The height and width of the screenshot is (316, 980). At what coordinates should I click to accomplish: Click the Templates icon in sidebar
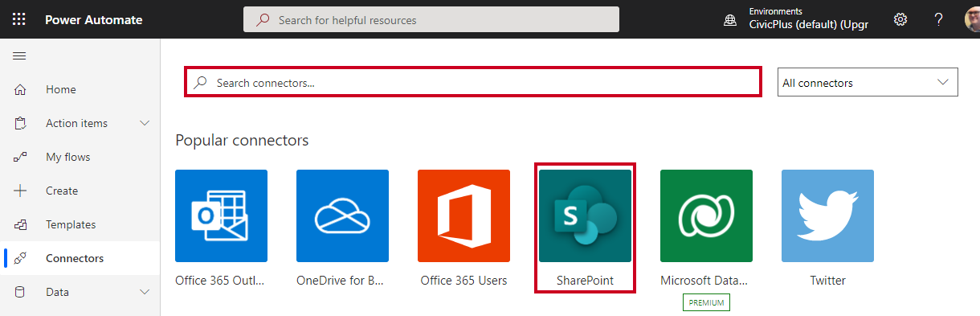pos(21,224)
